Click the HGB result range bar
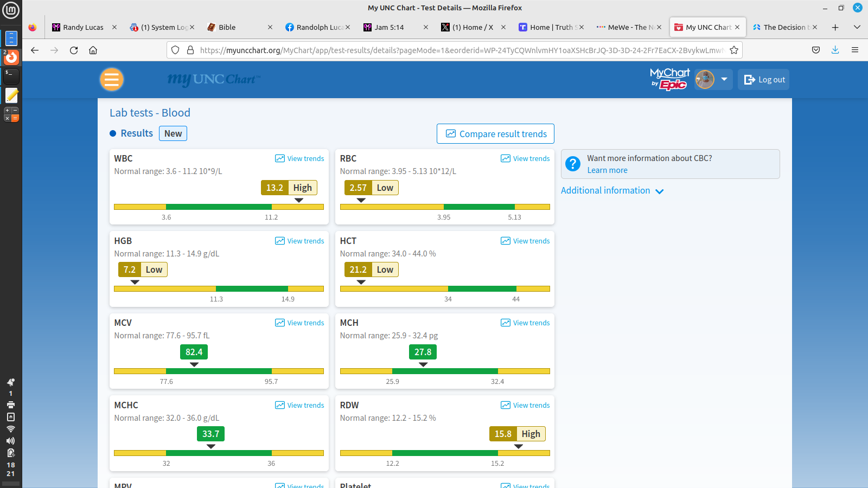Image resolution: width=868 pixels, height=488 pixels. pyautogui.click(x=219, y=289)
